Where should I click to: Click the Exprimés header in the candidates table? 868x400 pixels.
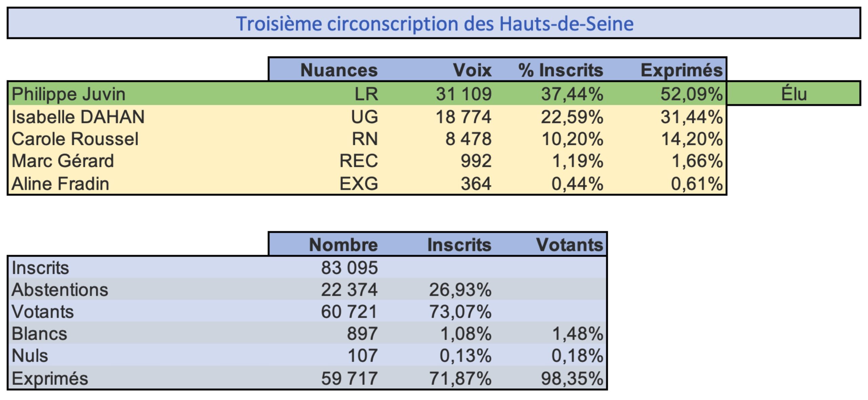[x=682, y=70]
